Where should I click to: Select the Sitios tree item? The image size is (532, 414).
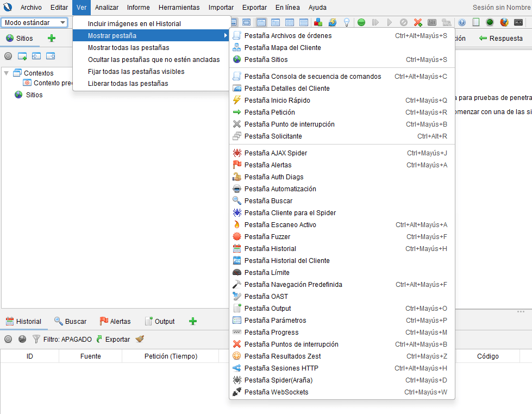[x=34, y=95]
